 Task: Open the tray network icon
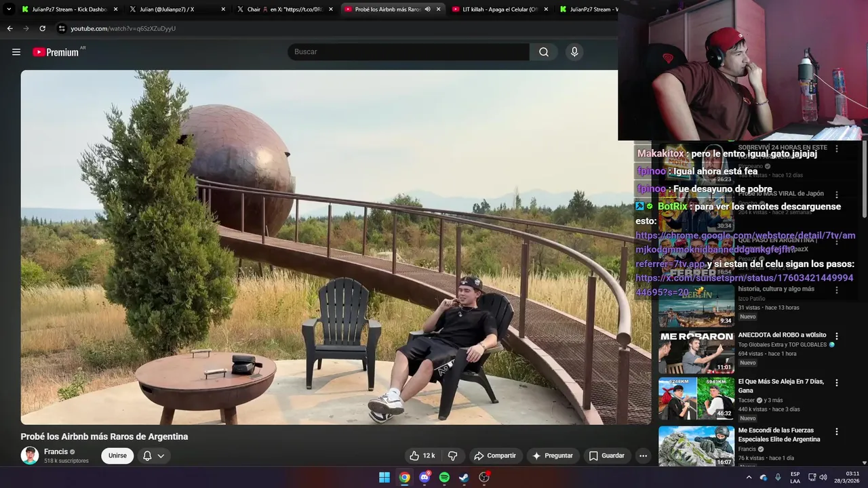point(812,477)
